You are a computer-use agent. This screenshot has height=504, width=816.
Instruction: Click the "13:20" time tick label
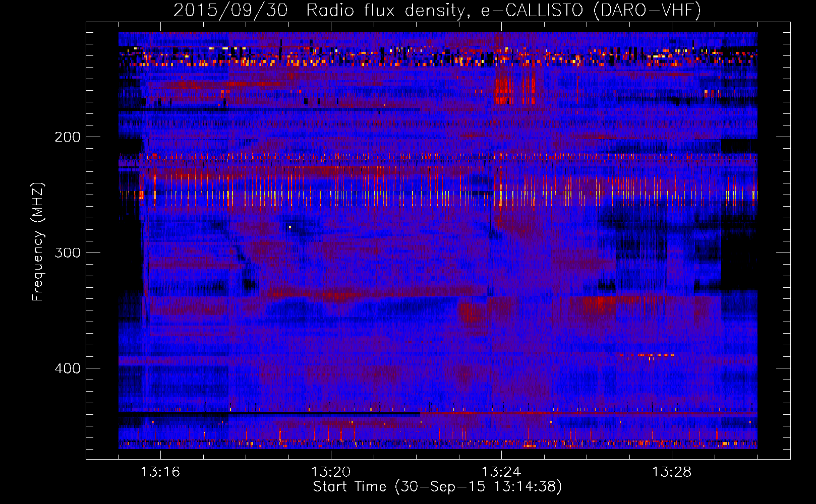tap(331, 472)
